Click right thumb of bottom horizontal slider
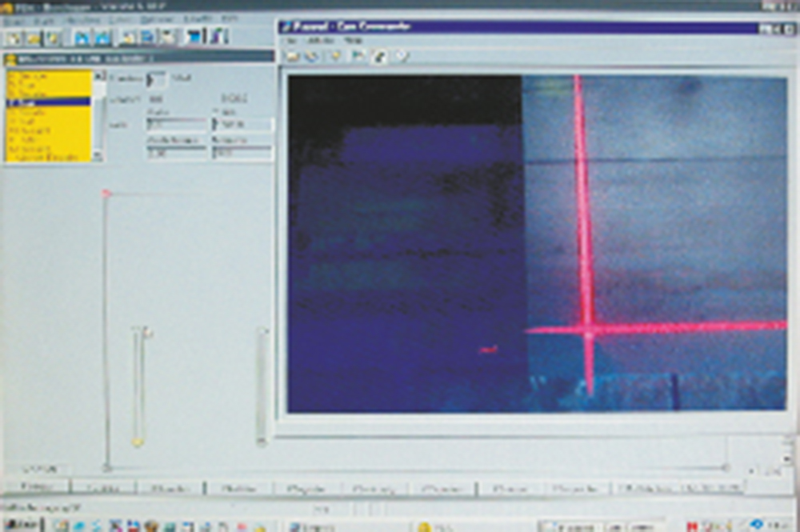Image resolution: width=800 pixels, height=532 pixels. tap(725, 468)
